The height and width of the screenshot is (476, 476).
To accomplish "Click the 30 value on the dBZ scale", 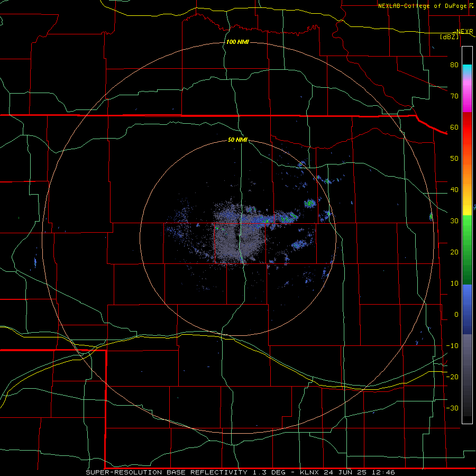I will pos(454,221).
